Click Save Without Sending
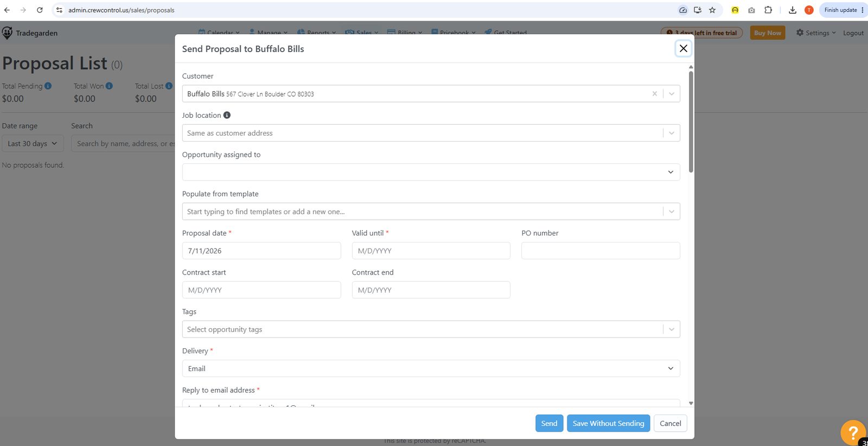 (x=608, y=423)
